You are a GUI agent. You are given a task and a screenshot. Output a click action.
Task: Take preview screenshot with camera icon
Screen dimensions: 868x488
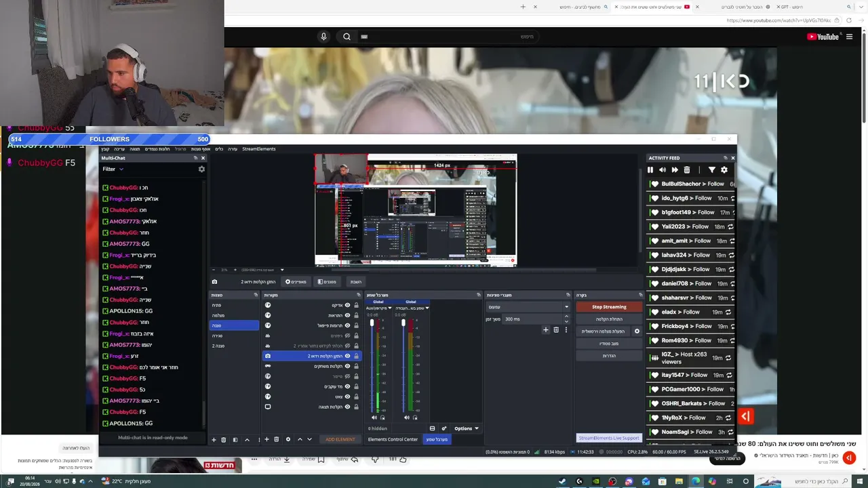pos(214,282)
